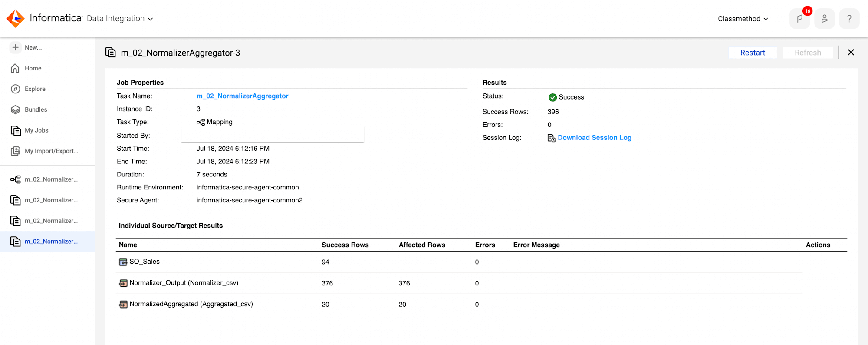868x345 pixels.
Task: Click the mapping icon of first m_02_Normalizer tab
Action: click(16, 179)
